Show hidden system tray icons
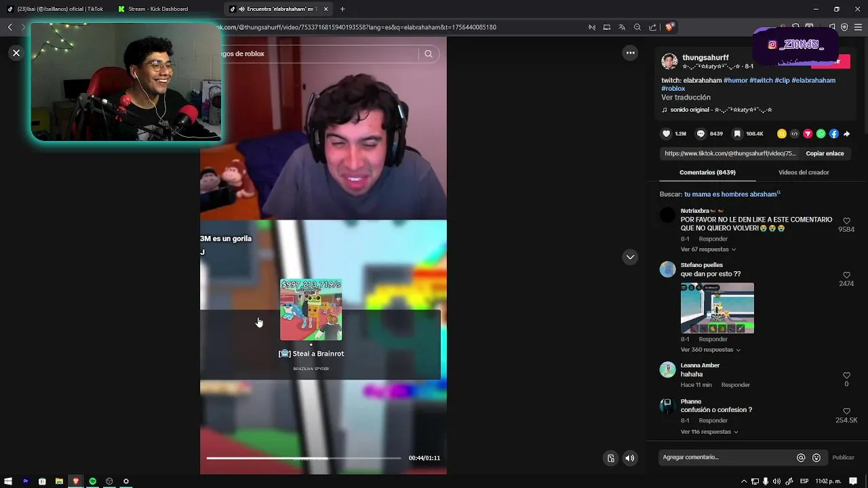Viewport: 868px width, 488px height. (744, 481)
